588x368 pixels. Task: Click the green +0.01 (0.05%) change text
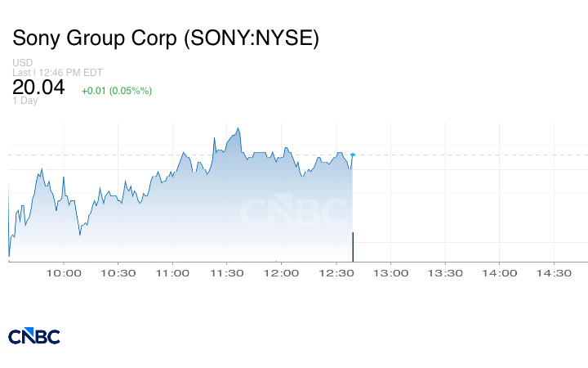click(117, 90)
